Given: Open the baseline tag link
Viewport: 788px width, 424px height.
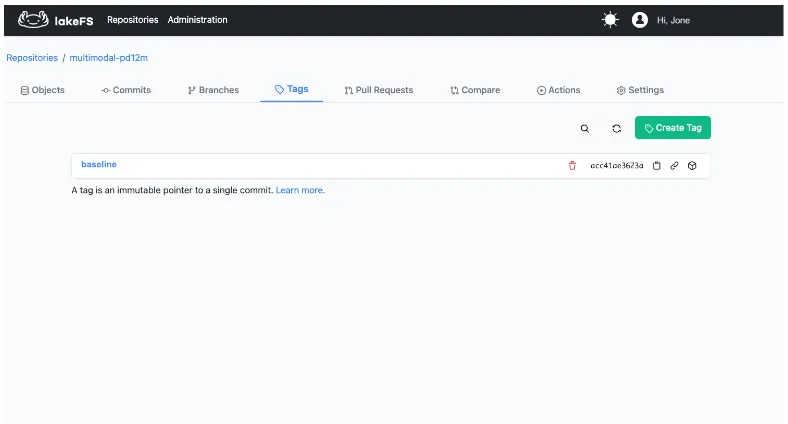Looking at the screenshot, I should [99, 164].
